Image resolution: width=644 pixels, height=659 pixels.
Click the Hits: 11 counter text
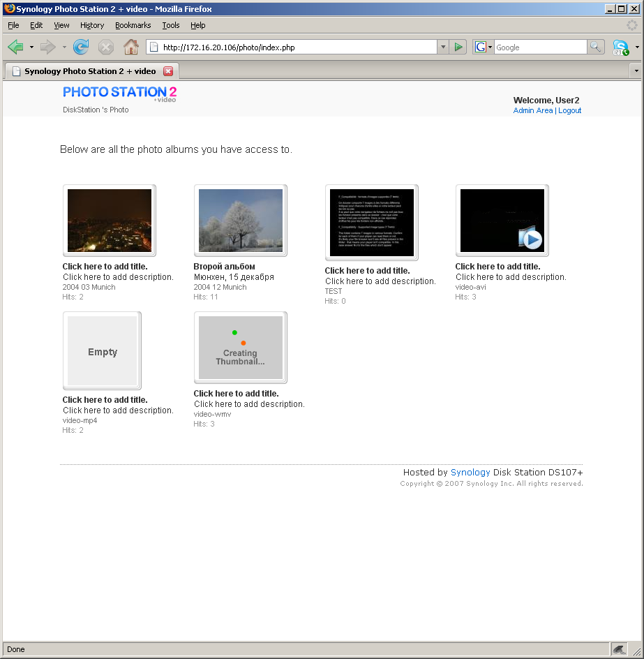click(205, 297)
